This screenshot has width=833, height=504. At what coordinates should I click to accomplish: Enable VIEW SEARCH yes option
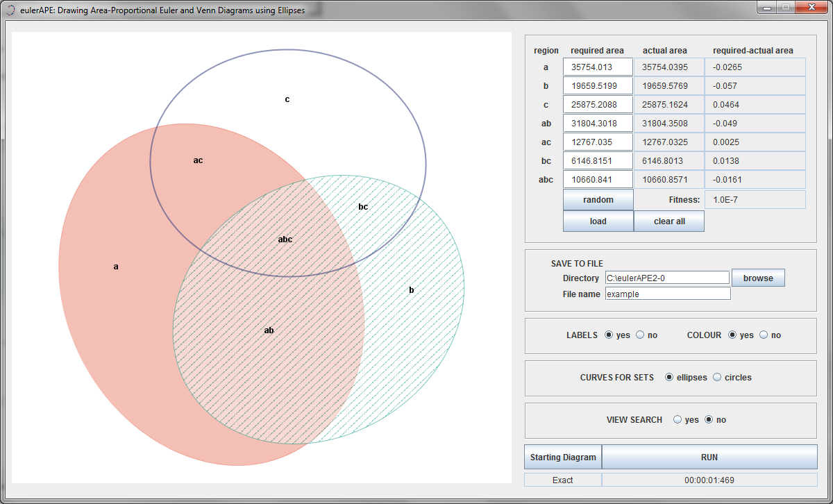pyautogui.click(x=678, y=420)
